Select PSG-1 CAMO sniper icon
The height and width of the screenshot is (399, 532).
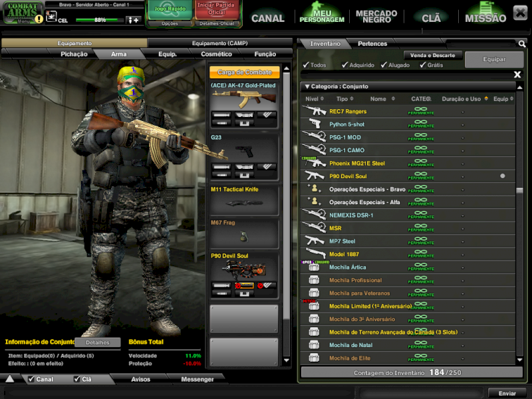pyautogui.click(x=315, y=150)
